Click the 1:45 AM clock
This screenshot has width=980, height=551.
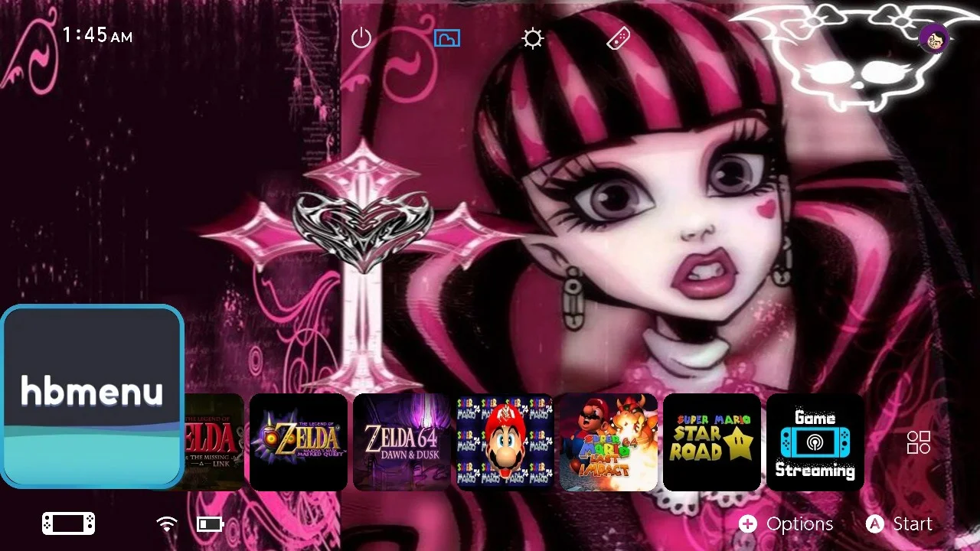[97, 35]
